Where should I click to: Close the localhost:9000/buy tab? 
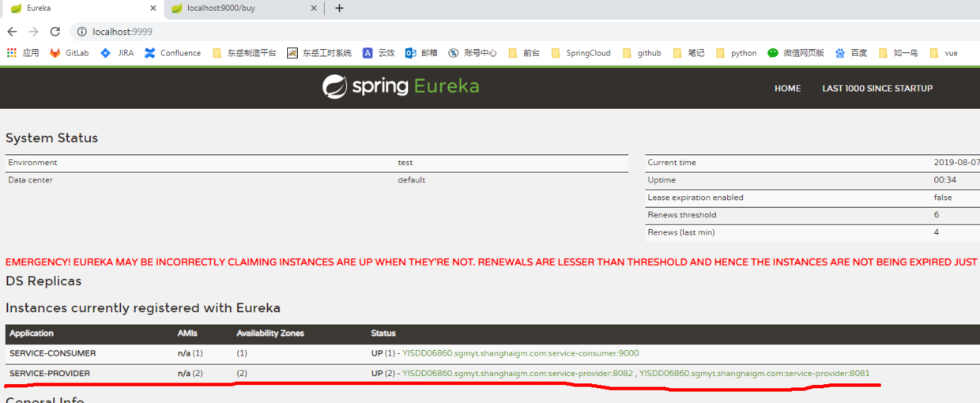314,8
